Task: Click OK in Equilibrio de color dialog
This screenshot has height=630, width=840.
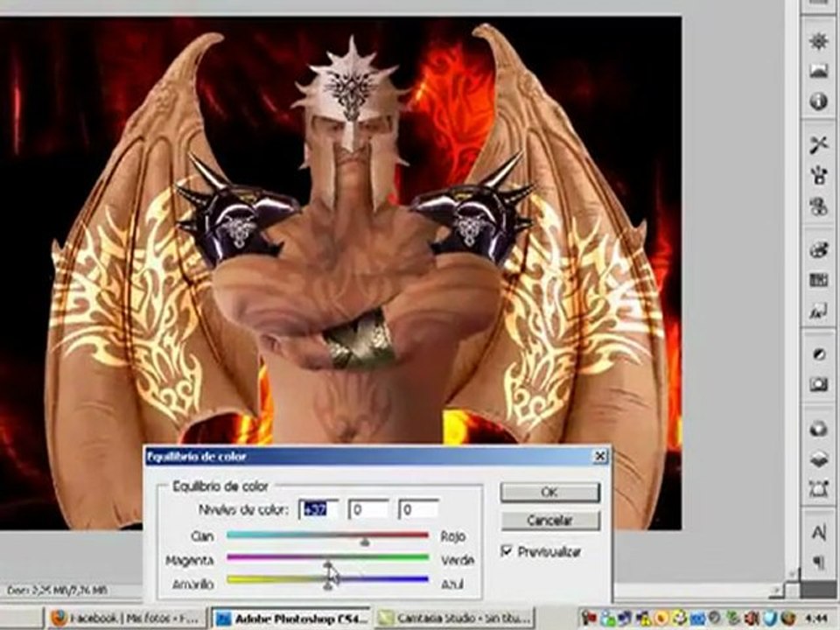Action: click(549, 493)
